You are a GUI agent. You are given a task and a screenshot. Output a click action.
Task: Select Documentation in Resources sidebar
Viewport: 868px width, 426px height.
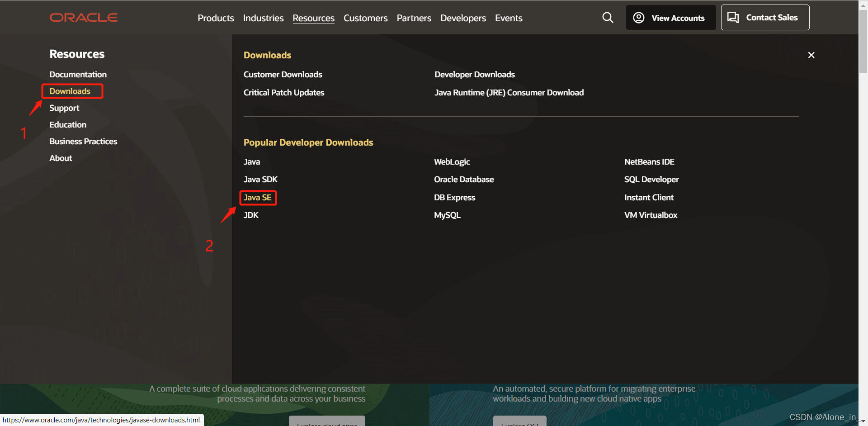pos(78,74)
